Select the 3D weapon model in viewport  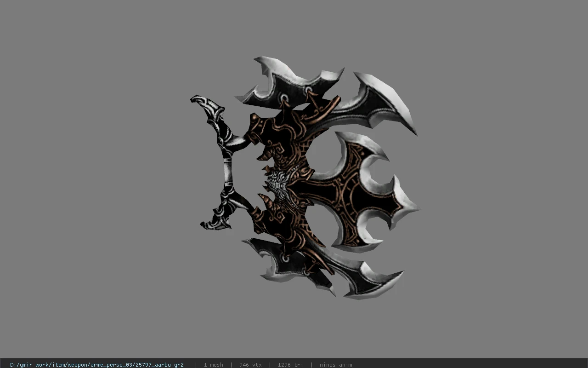coord(305,178)
